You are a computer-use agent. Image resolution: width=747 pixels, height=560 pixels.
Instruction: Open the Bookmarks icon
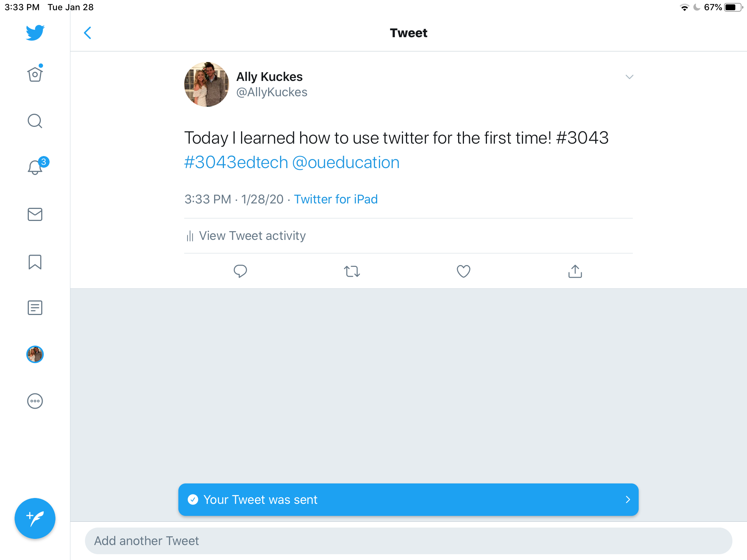(x=35, y=262)
